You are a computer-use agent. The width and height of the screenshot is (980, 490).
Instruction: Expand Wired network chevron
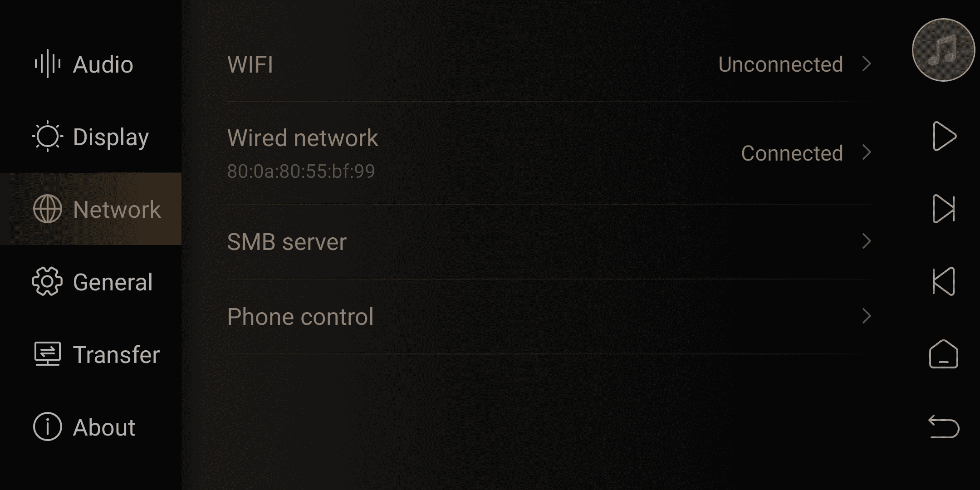click(867, 152)
